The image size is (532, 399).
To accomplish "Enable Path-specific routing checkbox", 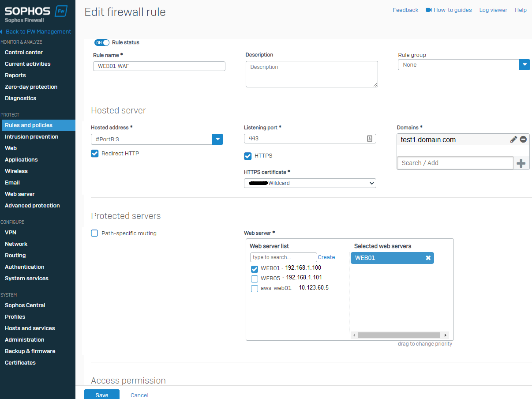I will 94,233.
